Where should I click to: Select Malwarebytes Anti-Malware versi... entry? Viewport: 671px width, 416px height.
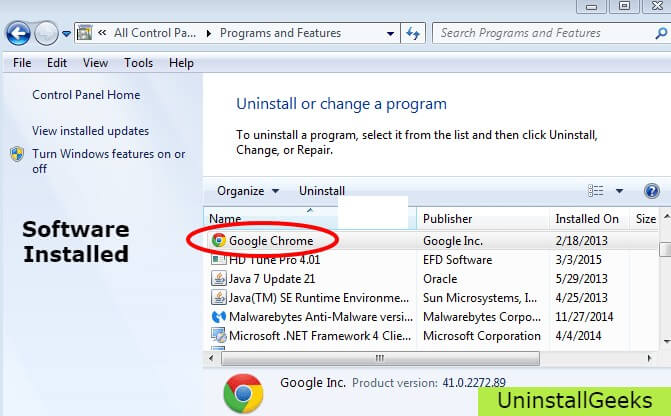click(x=321, y=317)
